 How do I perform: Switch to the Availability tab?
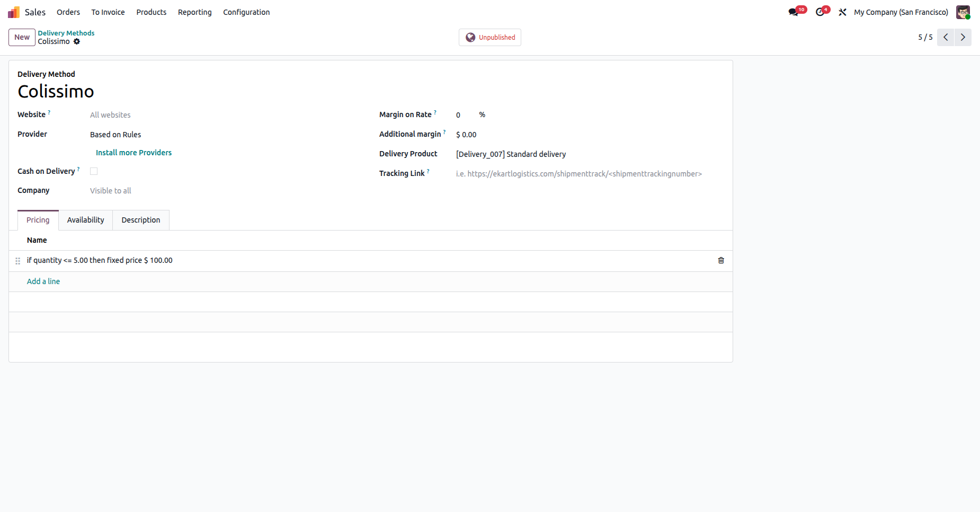tap(86, 220)
